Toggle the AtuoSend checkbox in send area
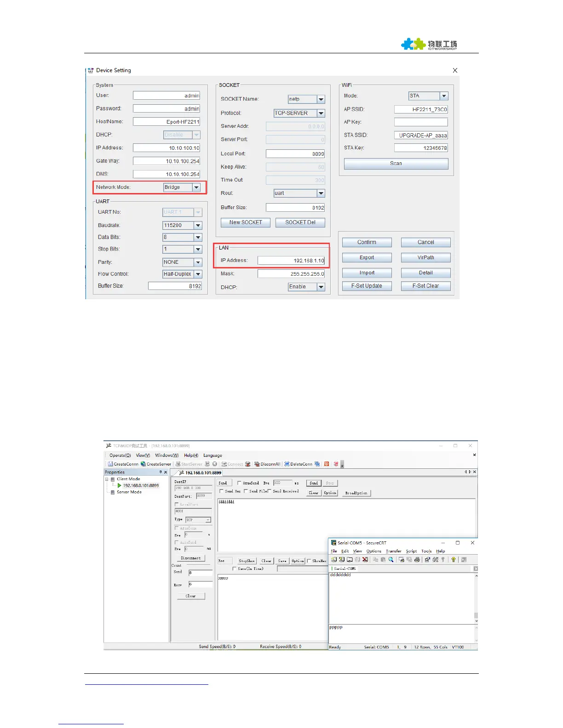This screenshot has height=728, width=563. [x=239, y=483]
